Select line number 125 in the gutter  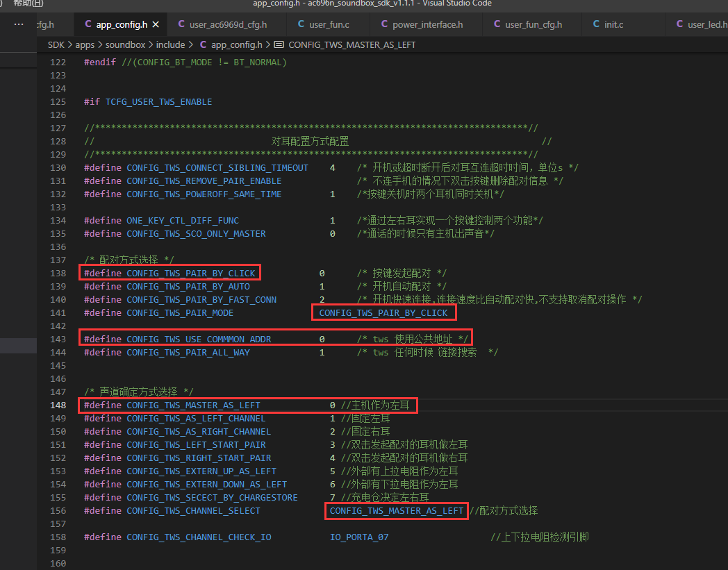tap(58, 101)
